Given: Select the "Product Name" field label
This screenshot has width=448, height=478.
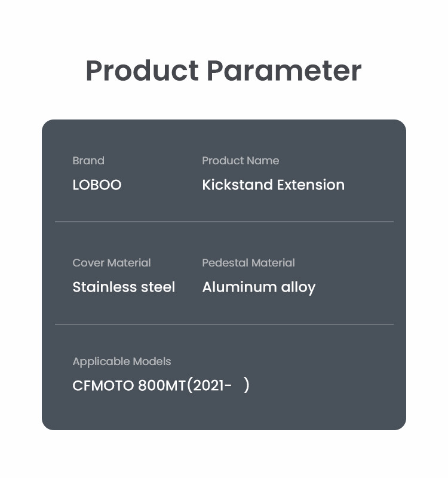Looking at the screenshot, I should click(x=240, y=161).
